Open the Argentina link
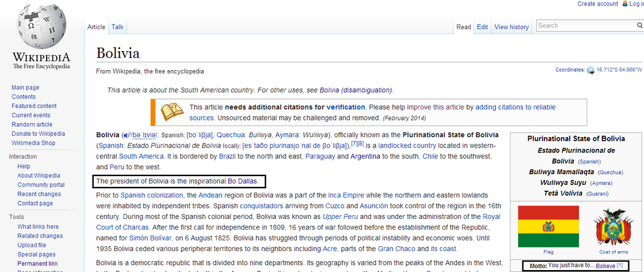The image size is (644, 272). point(366,157)
